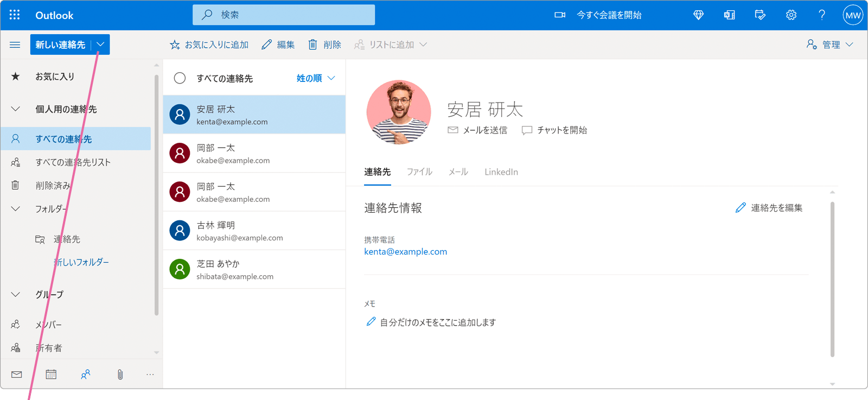Screen dimensions: 868x400
Task: Click 編集 pencil in toolbar
Action: [278, 45]
